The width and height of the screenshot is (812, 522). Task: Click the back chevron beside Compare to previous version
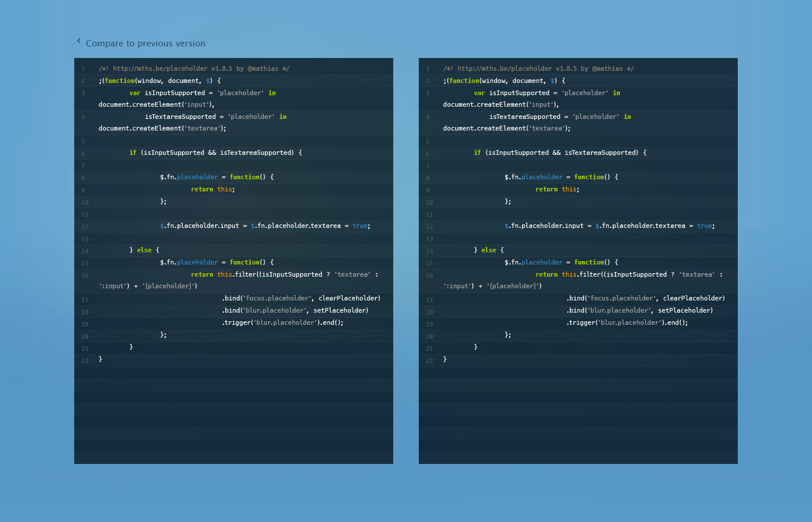point(79,41)
